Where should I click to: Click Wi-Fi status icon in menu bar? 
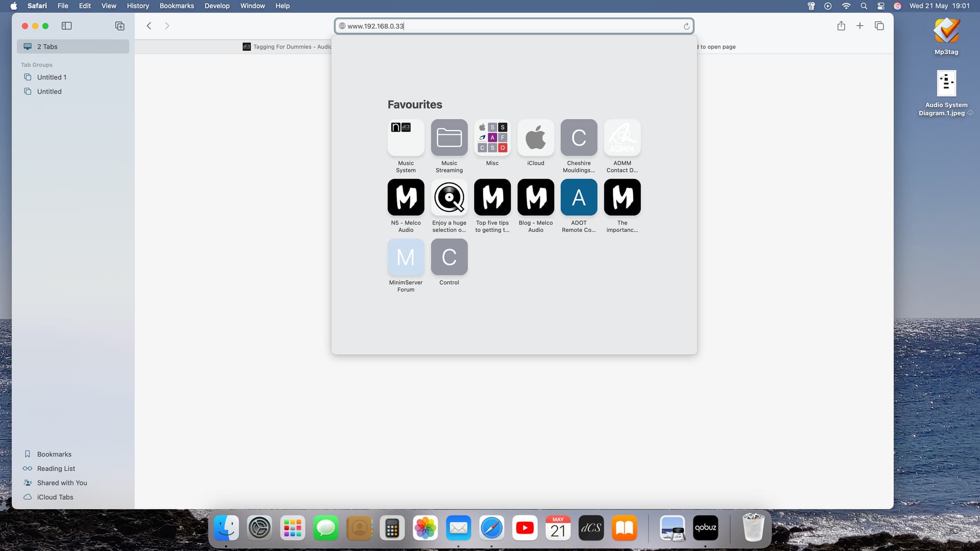846,6
